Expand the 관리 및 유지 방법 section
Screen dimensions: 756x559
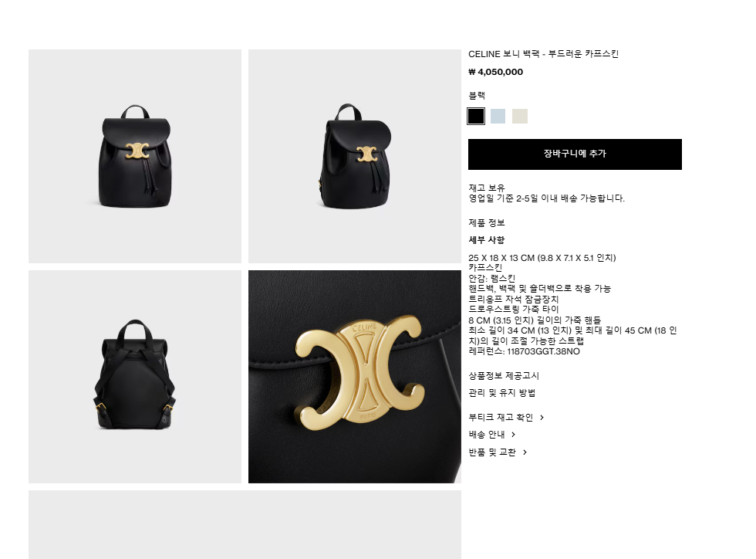502,393
